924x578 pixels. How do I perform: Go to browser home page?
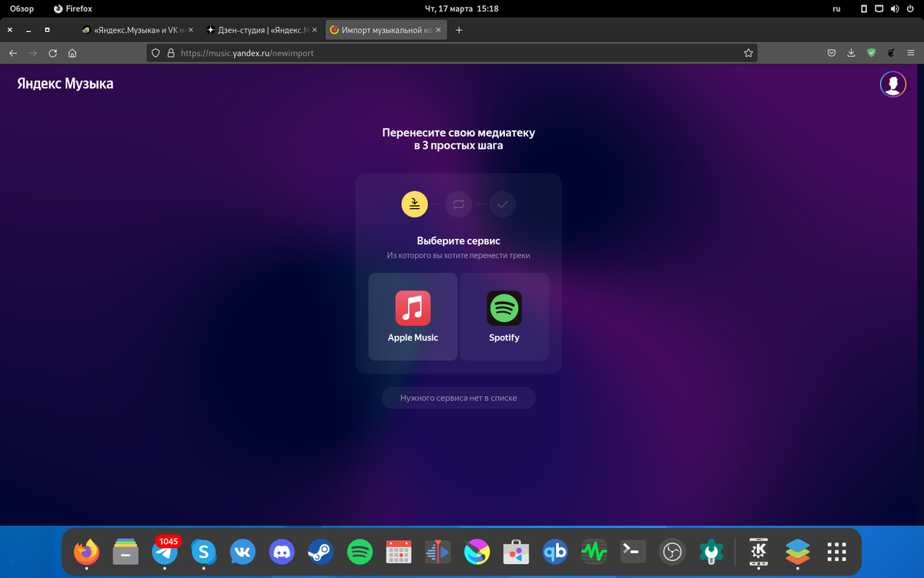tap(72, 53)
